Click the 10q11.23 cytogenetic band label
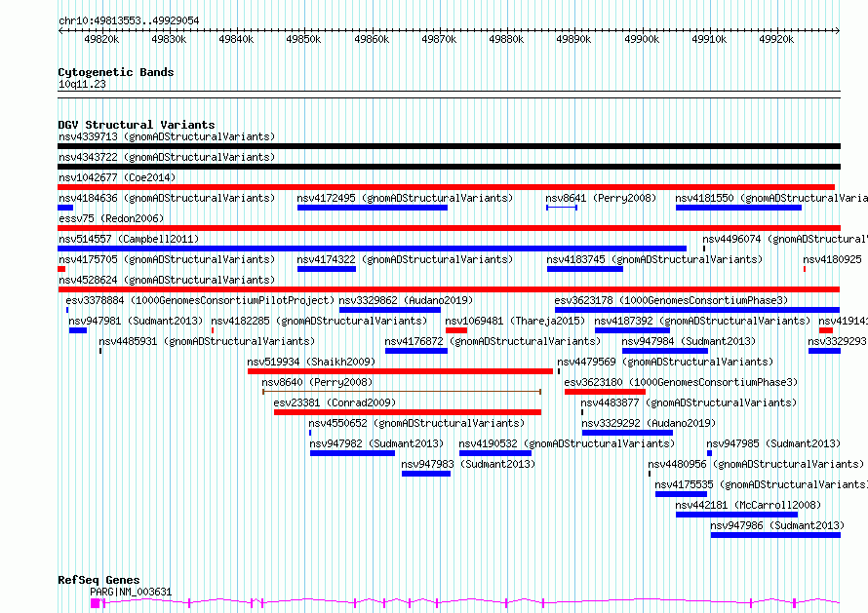This screenshot has width=868, height=613. [x=82, y=84]
